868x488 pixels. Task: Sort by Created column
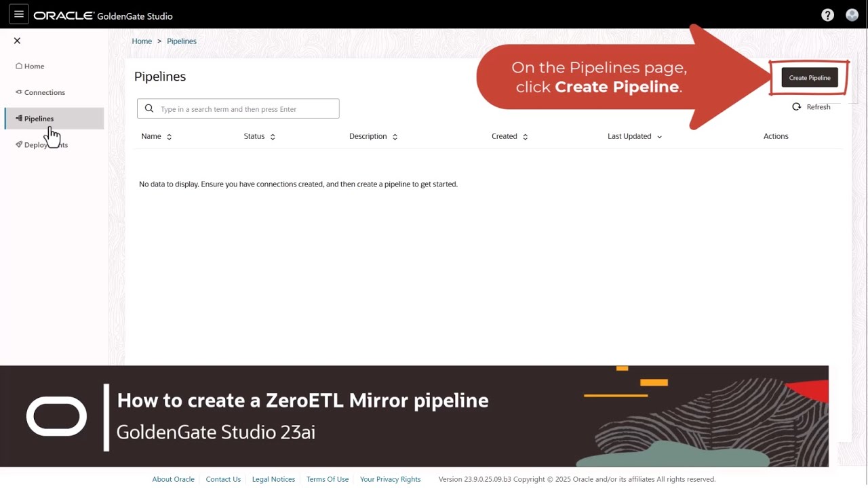click(510, 136)
